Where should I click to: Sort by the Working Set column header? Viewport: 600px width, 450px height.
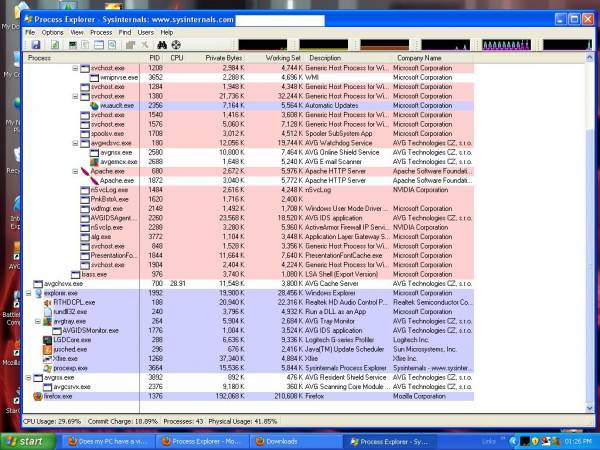(x=275, y=58)
